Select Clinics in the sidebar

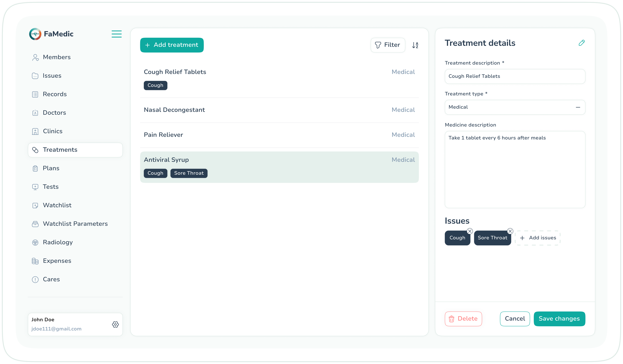pos(75,131)
